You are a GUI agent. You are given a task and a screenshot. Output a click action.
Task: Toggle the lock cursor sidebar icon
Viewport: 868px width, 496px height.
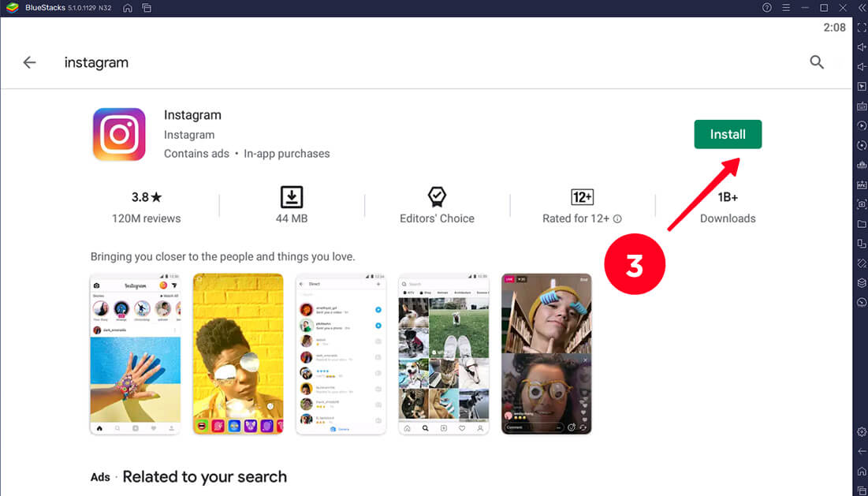click(862, 87)
